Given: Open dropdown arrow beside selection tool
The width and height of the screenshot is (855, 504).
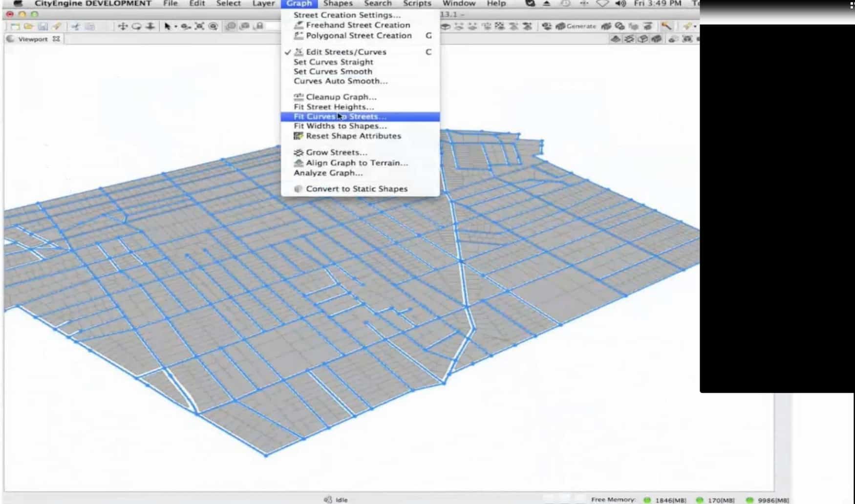Looking at the screenshot, I should click(x=175, y=27).
